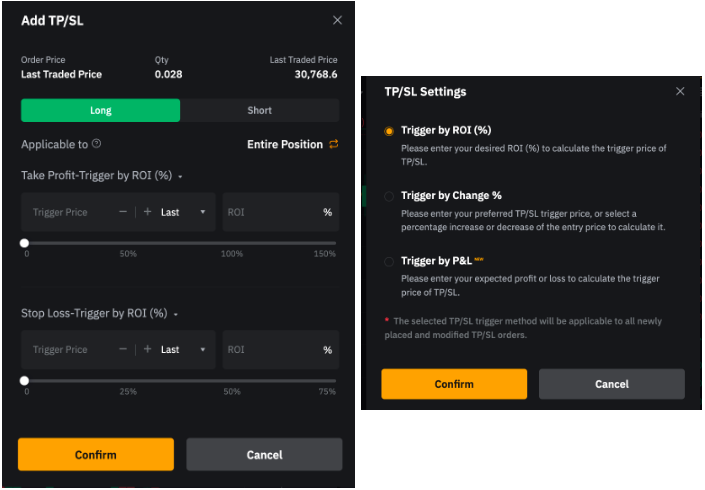Confirm the Add TP/SL order

click(96, 455)
